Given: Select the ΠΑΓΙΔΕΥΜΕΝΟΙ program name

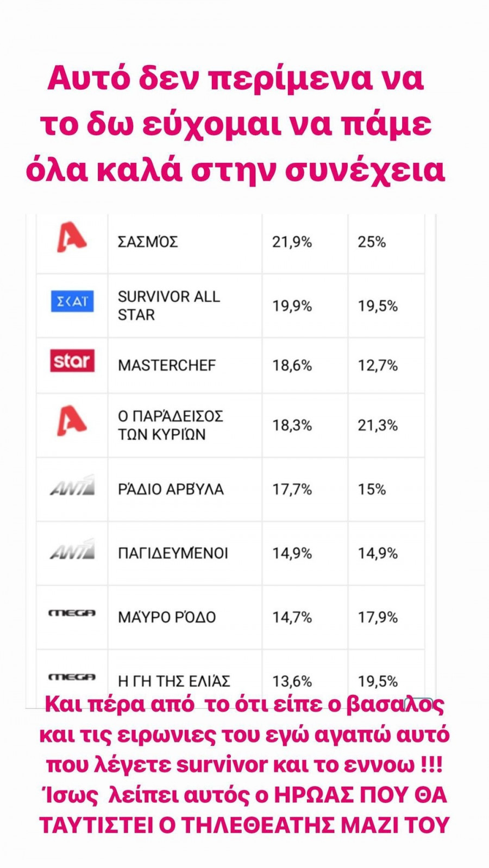Looking at the screenshot, I should tap(173, 553).
